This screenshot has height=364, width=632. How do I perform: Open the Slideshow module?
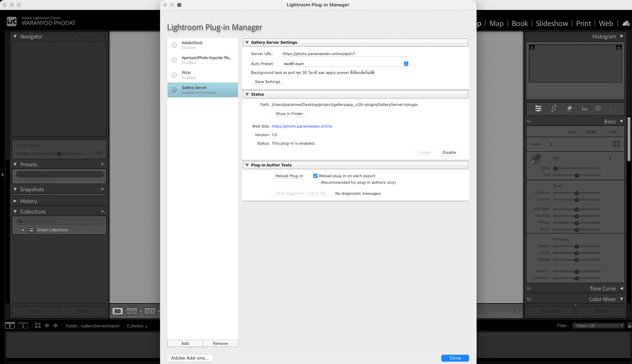[552, 23]
